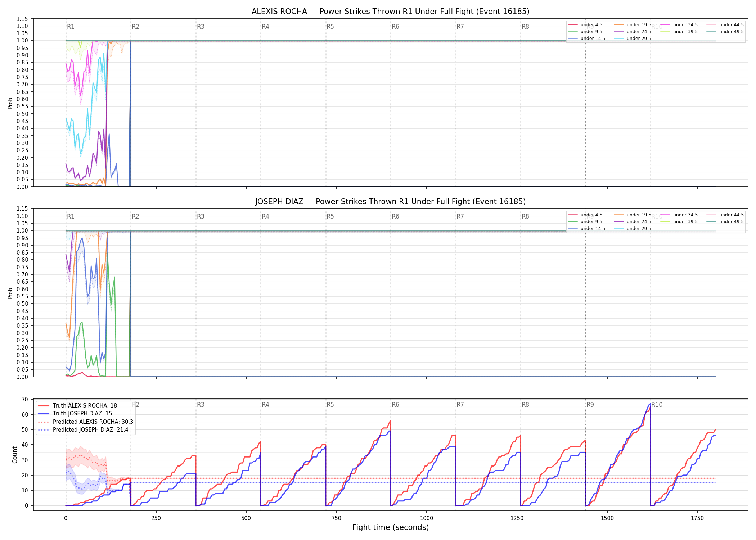Pick 'under 4.5' in Joseph Diaz legend
Screen dimensions: 756x540
pyautogui.click(x=585, y=215)
